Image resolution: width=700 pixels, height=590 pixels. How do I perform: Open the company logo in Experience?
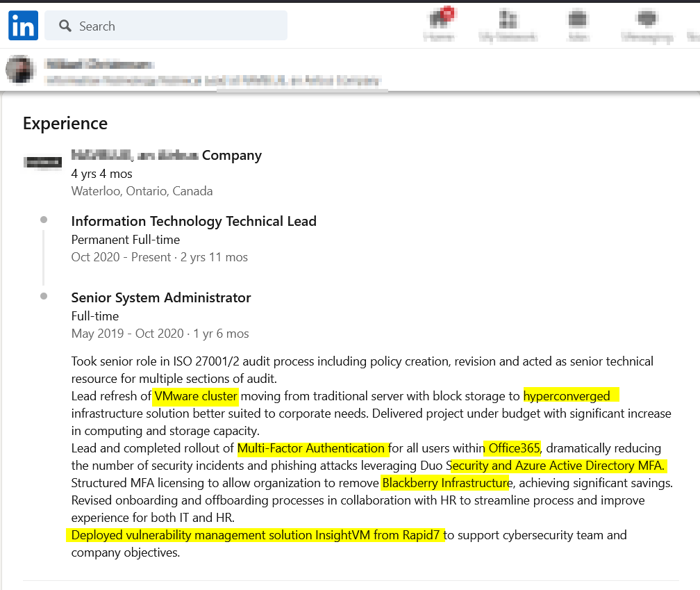43,162
